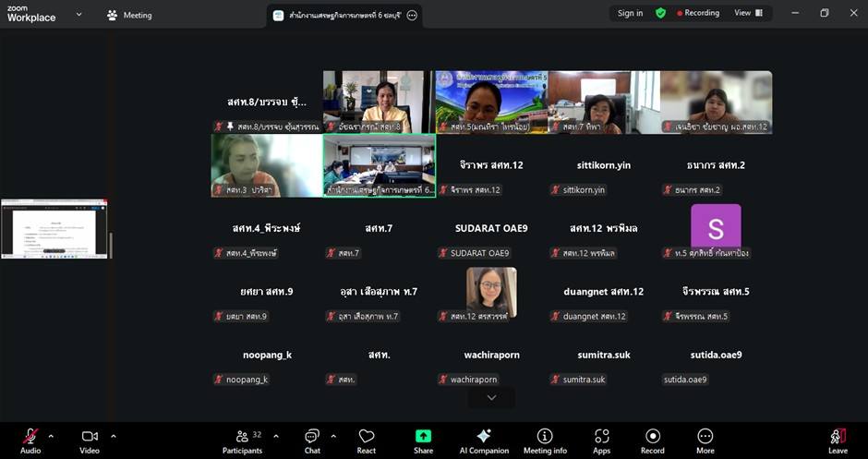Screen dimensions: 868x459
Task: Open the React emoji menu
Action: pos(367,439)
